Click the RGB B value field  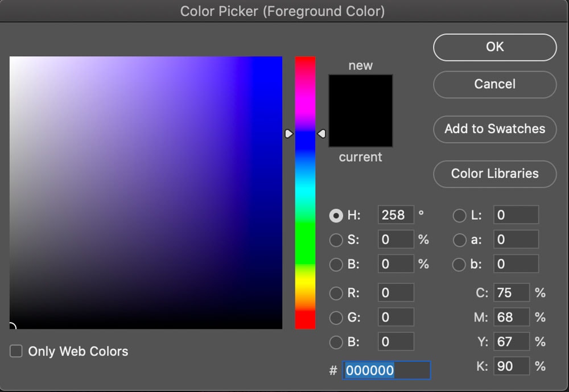pos(396,341)
